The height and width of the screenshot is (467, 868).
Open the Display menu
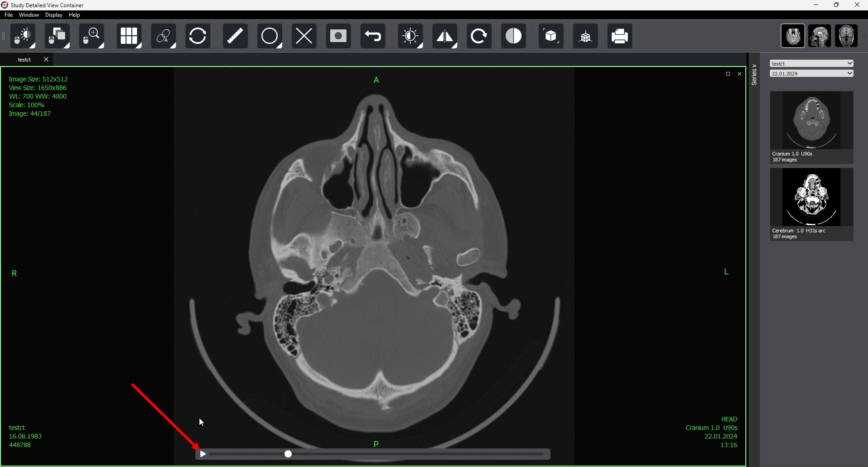54,15
